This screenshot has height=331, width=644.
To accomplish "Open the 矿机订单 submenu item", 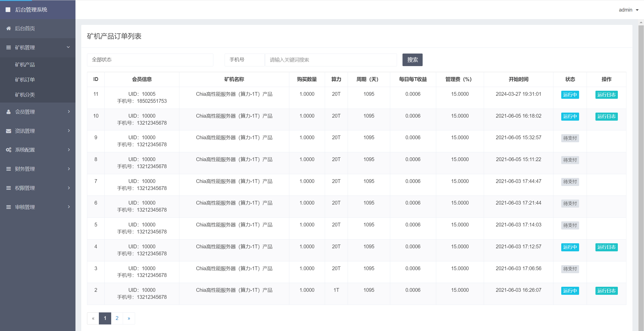I will pyautogui.click(x=25, y=80).
